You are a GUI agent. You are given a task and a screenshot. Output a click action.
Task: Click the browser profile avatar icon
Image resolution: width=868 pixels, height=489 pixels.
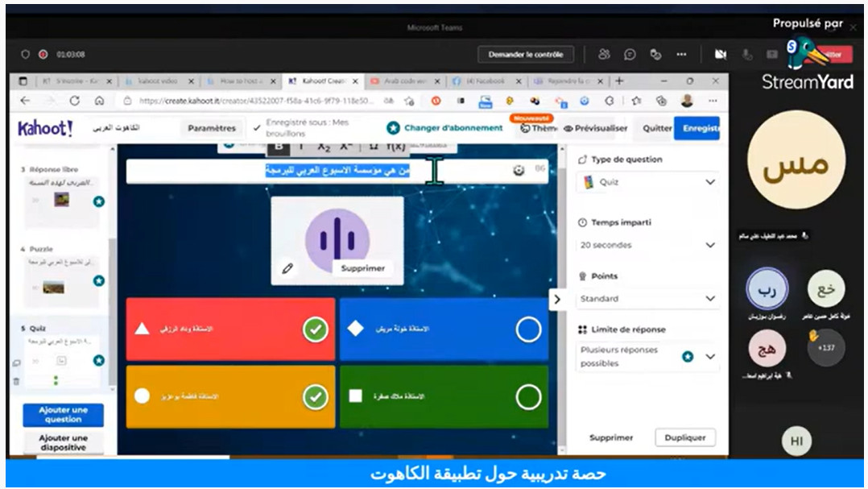tap(687, 101)
